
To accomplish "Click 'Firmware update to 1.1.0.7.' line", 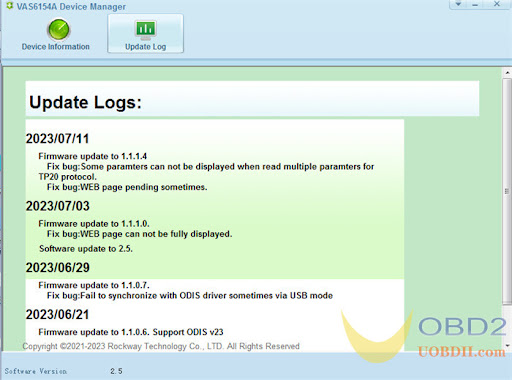I will point(94,285).
